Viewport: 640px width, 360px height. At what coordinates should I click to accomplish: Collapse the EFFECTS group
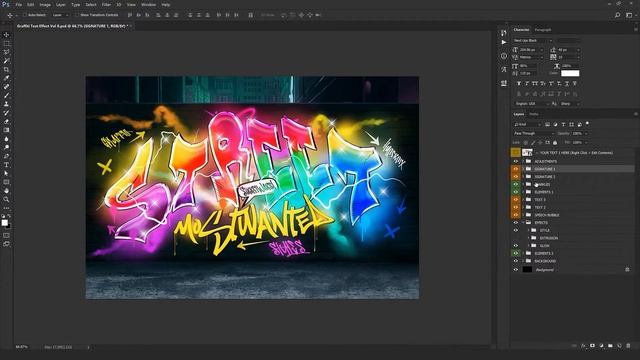[x=523, y=222]
